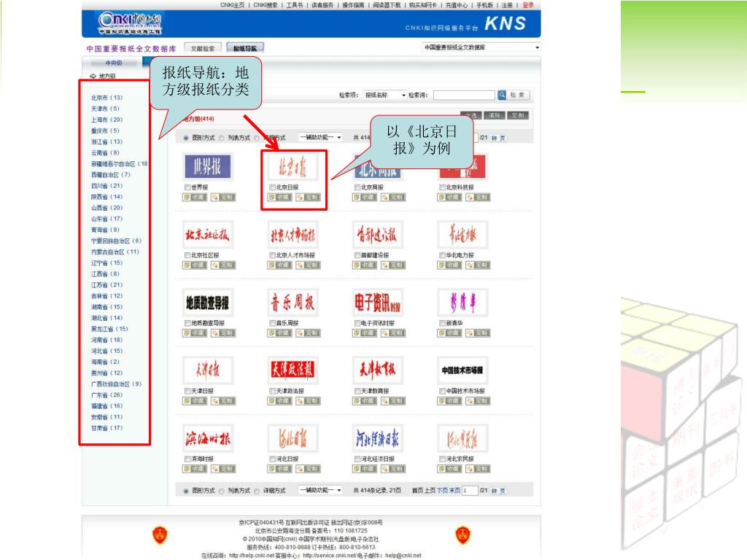Collapse the 地方级 tree node
Screen dimensions: 747x560
coord(93,76)
